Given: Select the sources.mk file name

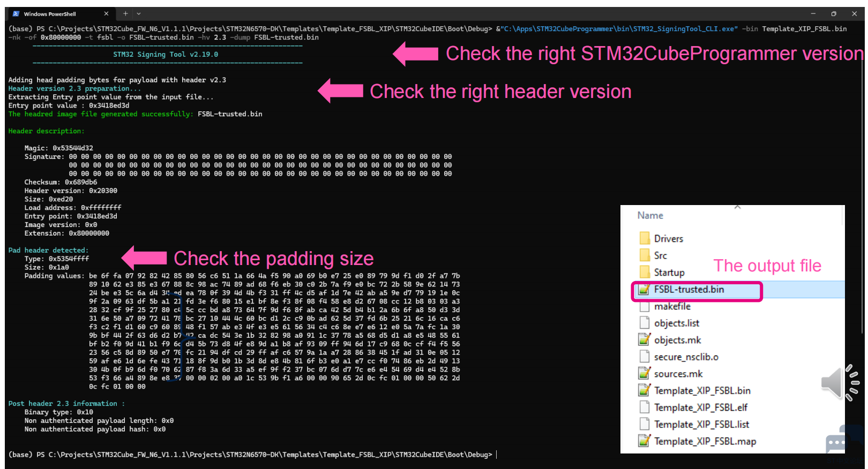Looking at the screenshot, I should click(x=678, y=374).
